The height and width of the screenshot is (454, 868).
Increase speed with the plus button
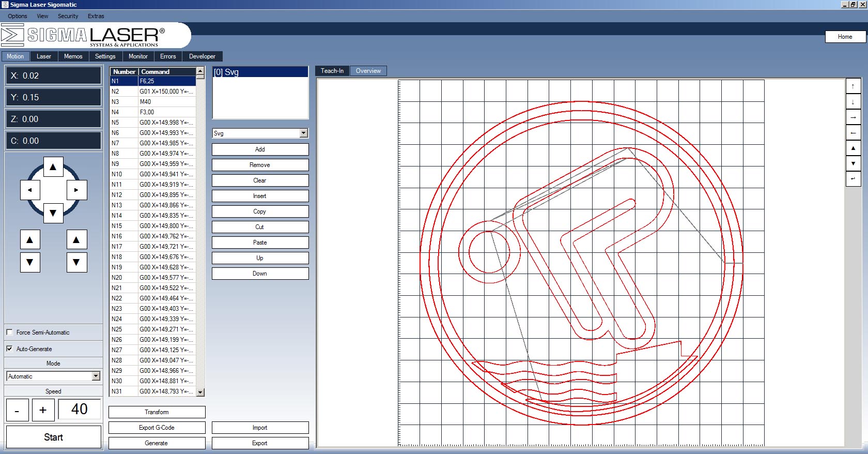43,411
